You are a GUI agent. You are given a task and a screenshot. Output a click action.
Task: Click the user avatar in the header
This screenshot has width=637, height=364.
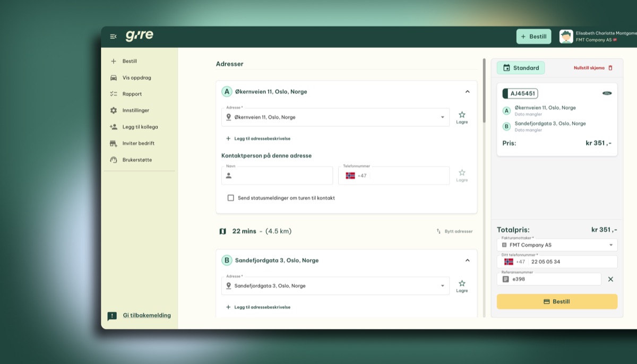(566, 37)
